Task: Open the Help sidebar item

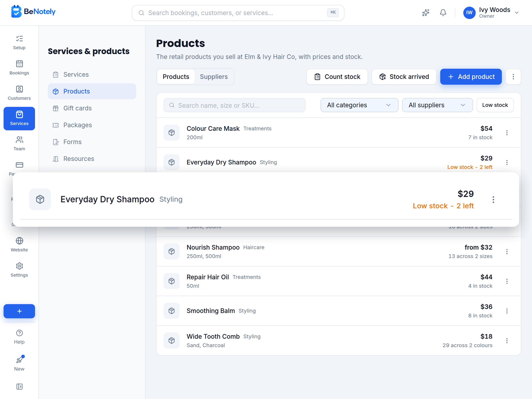Action: click(x=19, y=337)
